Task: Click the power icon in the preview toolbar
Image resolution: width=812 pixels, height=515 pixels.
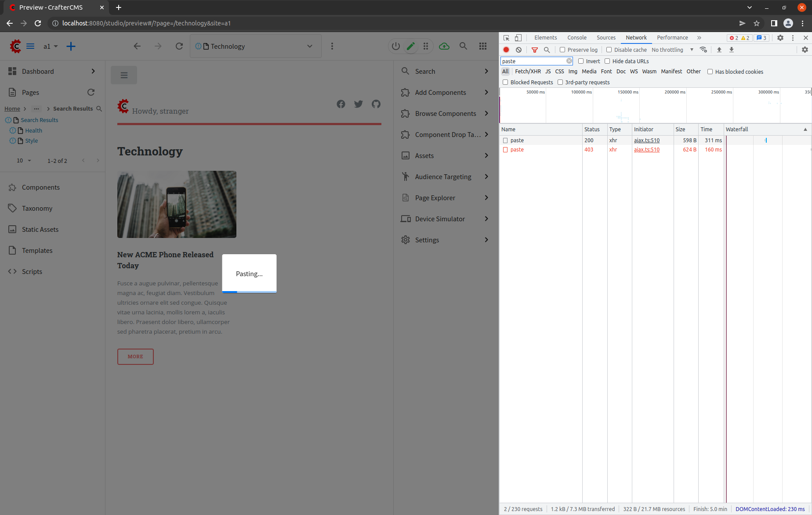Action: tap(395, 46)
